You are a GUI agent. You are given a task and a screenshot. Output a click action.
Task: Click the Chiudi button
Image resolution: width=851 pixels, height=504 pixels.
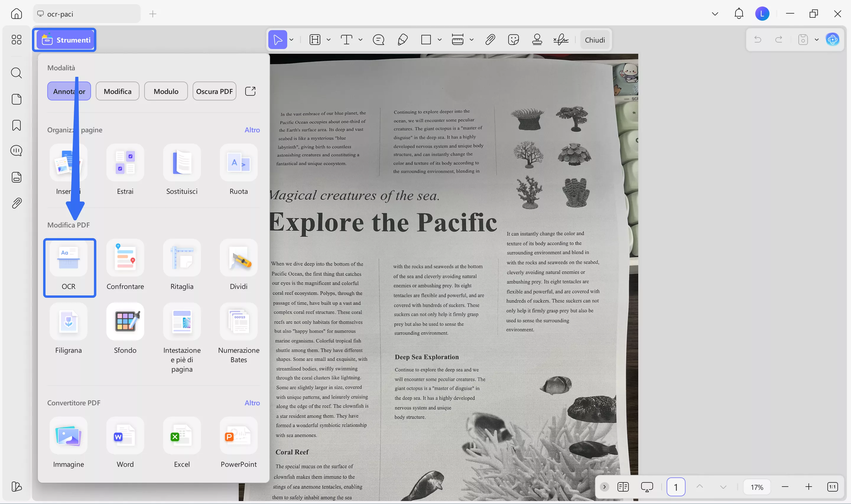(x=595, y=40)
